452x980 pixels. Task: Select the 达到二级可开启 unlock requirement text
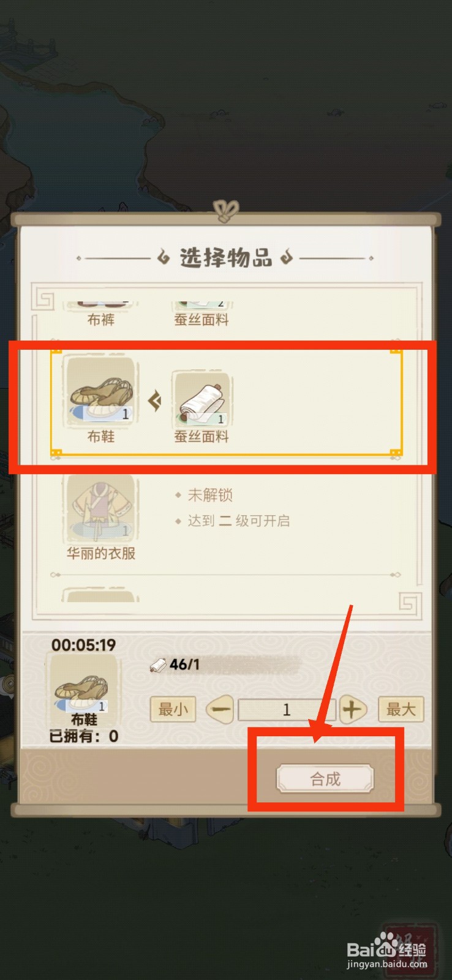pyautogui.click(x=239, y=521)
